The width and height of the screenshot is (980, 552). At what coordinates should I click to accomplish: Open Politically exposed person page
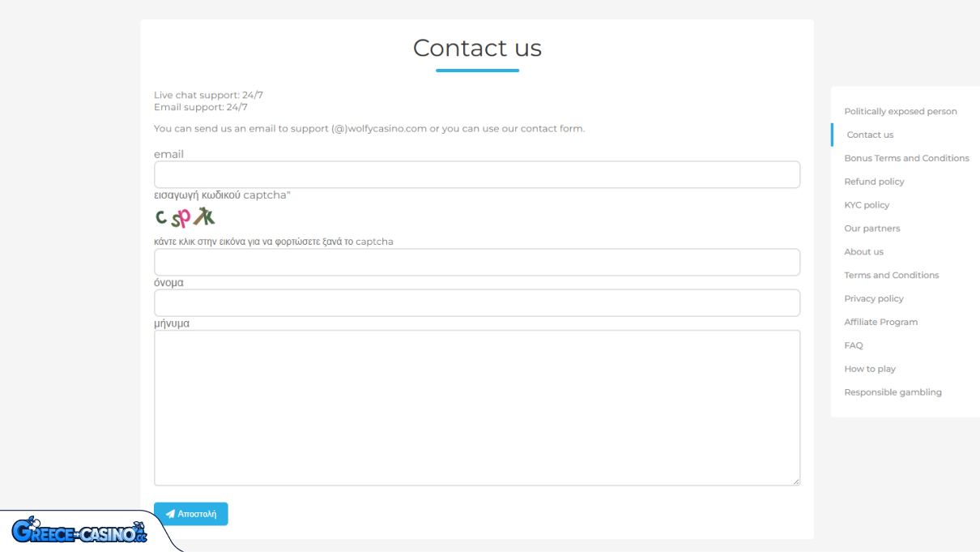click(901, 111)
